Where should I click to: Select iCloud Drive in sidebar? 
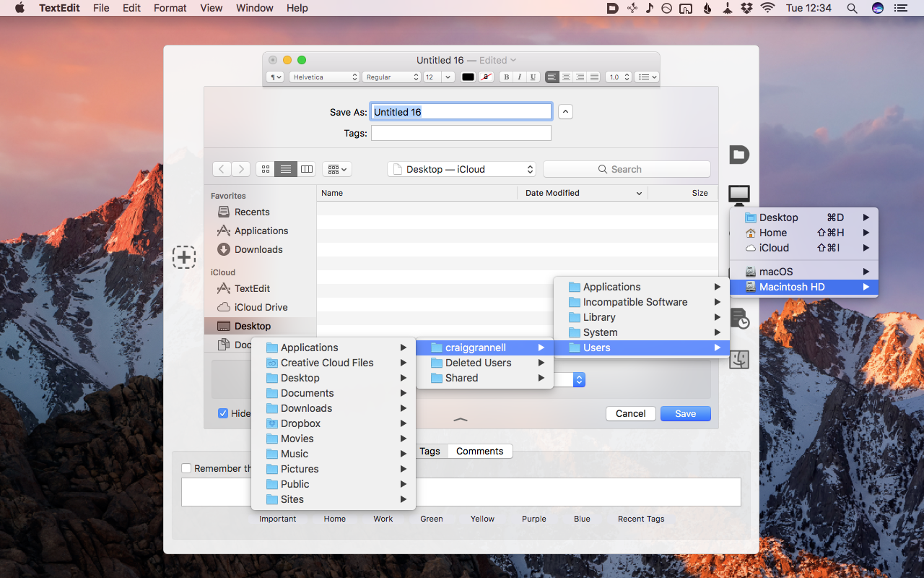click(x=260, y=307)
